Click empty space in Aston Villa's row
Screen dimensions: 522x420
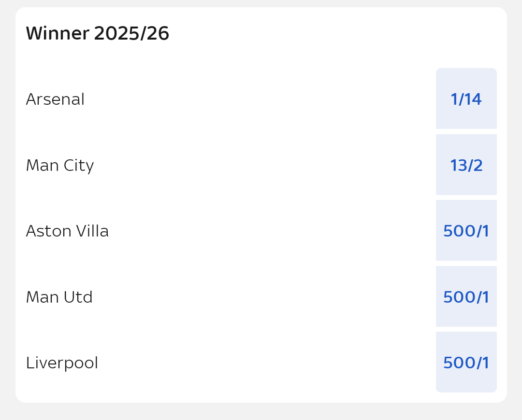(x=261, y=231)
